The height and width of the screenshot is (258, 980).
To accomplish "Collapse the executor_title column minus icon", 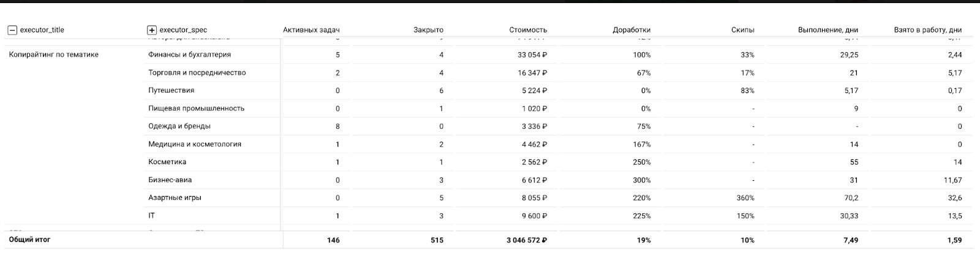I will pos(12,29).
